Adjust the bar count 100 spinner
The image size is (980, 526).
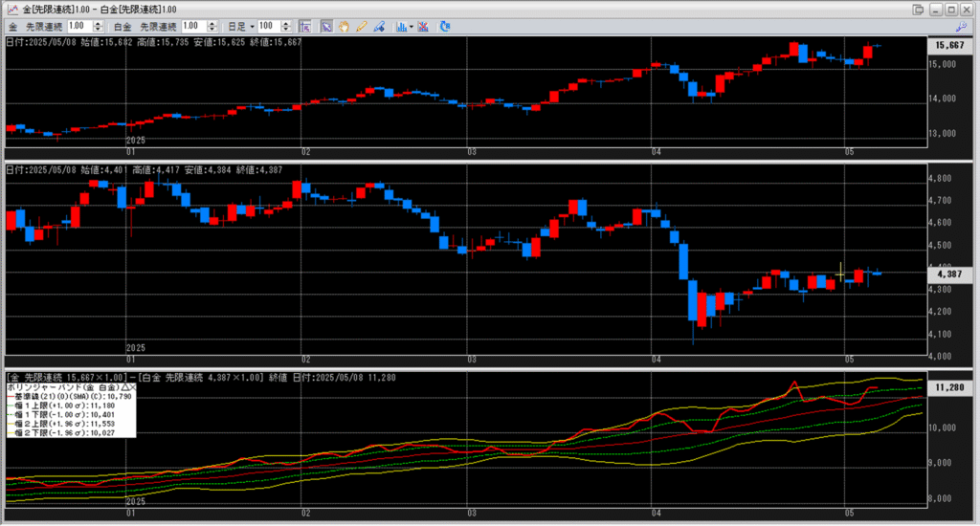(285, 26)
